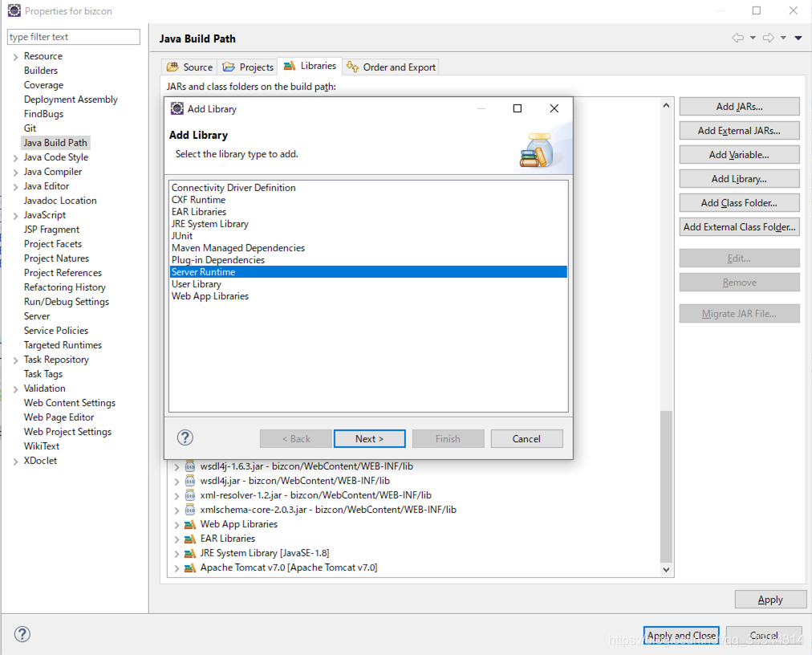This screenshot has height=655, width=812.
Task: Click Add Library... button
Action: tap(740, 179)
